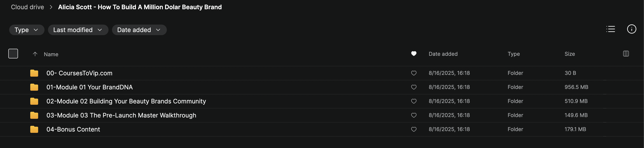Viewport: 644px width, 148px height.
Task: Favorite the 01-Module 01 Your BrandDNA folder
Action: coord(414,87)
